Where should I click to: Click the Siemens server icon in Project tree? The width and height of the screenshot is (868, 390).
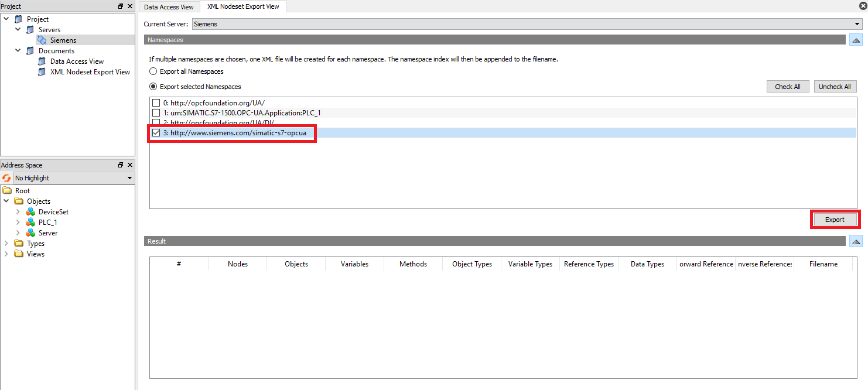pos(42,40)
